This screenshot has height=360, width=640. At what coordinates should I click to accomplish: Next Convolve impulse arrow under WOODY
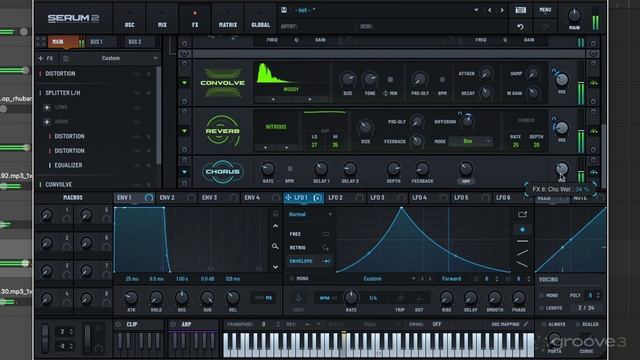click(309, 99)
